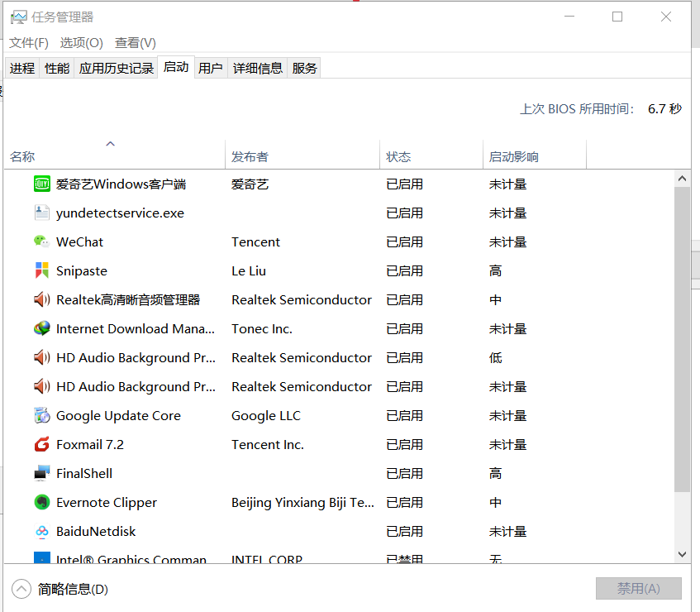Click the Google LLC publisher cell
The width and height of the screenshot is (700, 612).
pos(266,416)
